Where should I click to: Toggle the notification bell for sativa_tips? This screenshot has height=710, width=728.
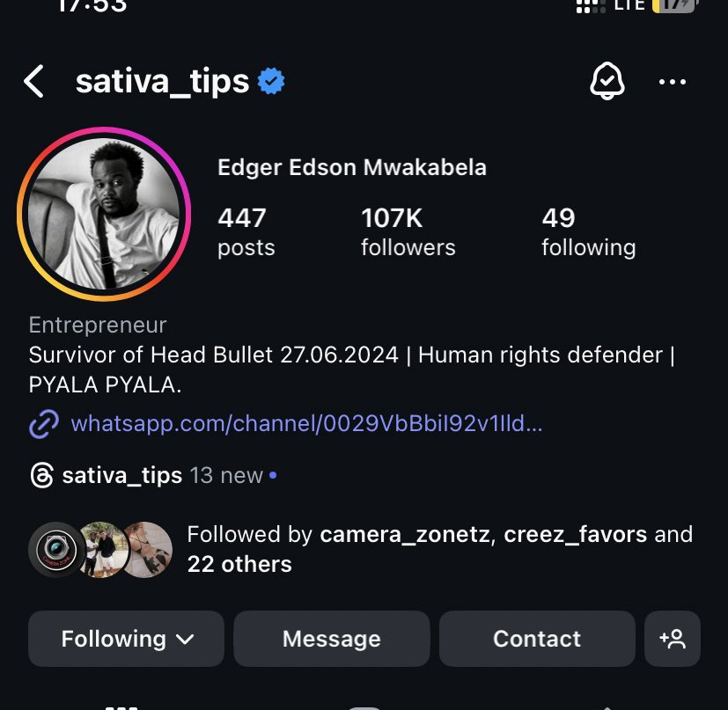click(x=607, y=81)
